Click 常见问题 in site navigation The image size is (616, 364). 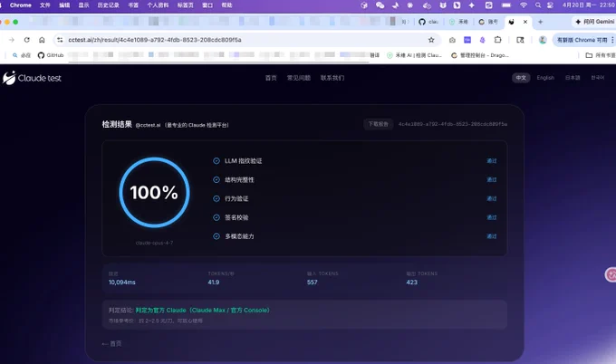click(299, 78)
